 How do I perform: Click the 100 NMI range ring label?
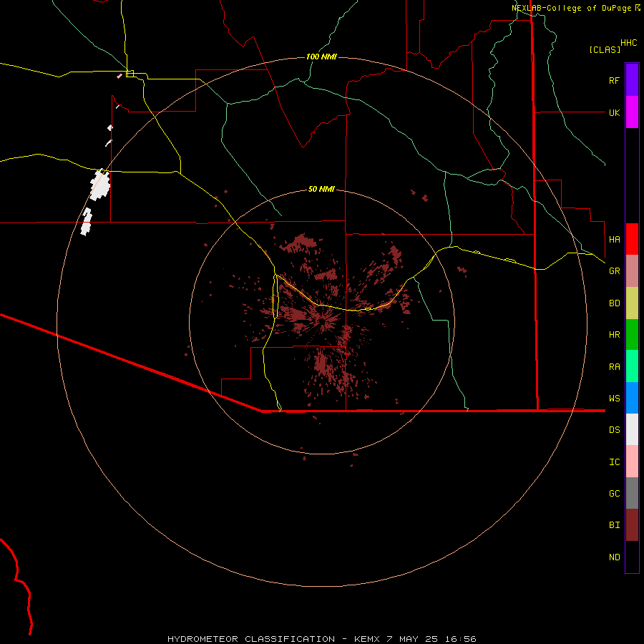(321, 57)
